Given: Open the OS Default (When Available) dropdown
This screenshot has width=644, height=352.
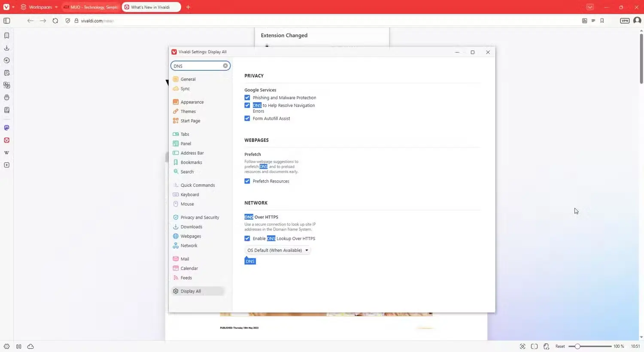Looking at the screenshot, I should (x=277, y=250).
